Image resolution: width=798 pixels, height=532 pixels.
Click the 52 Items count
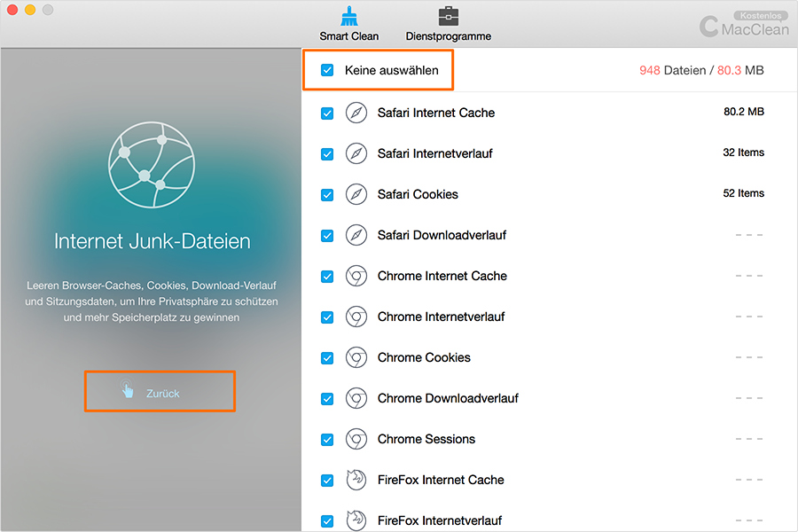point(744,193)
